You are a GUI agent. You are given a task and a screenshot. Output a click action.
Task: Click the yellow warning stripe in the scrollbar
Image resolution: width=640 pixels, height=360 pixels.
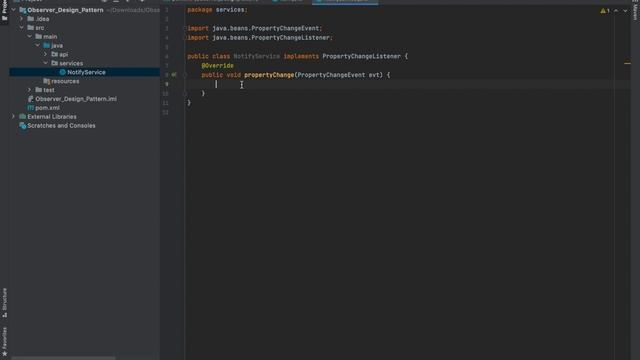pyautogui.click(x=627, y=63)
